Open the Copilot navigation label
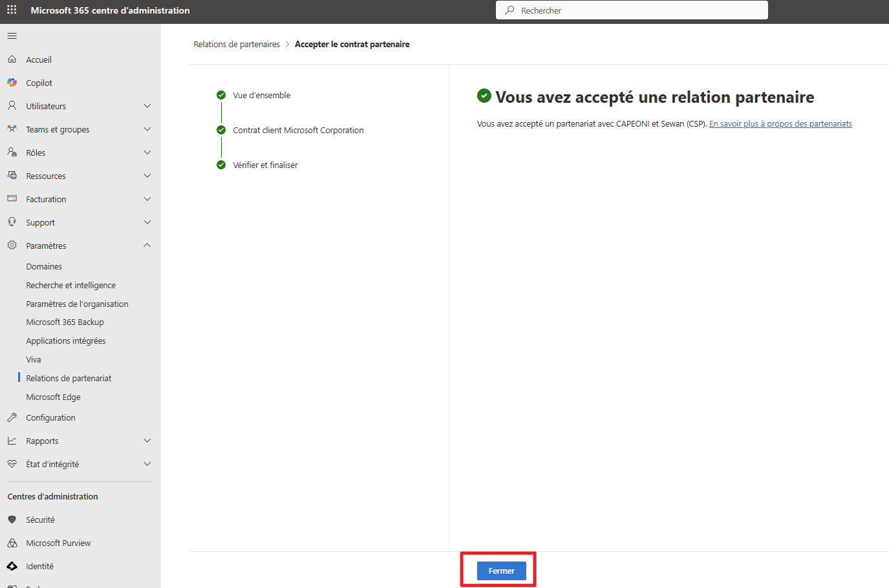This screenshot has width=889, height=588. (x=39, y=83)
